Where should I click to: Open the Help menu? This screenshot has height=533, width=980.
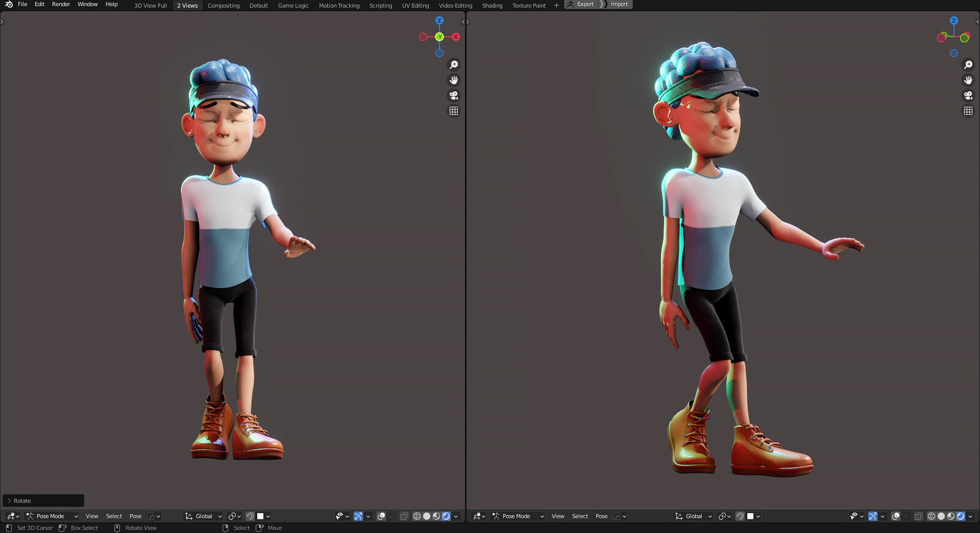click(111, 4)
